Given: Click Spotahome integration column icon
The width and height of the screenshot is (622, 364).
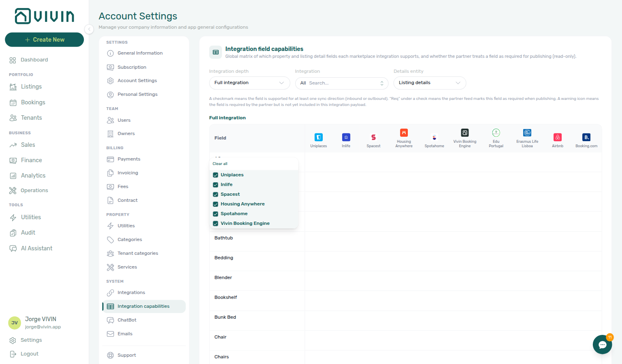Looking at the screenshot, I should point(434,137).
